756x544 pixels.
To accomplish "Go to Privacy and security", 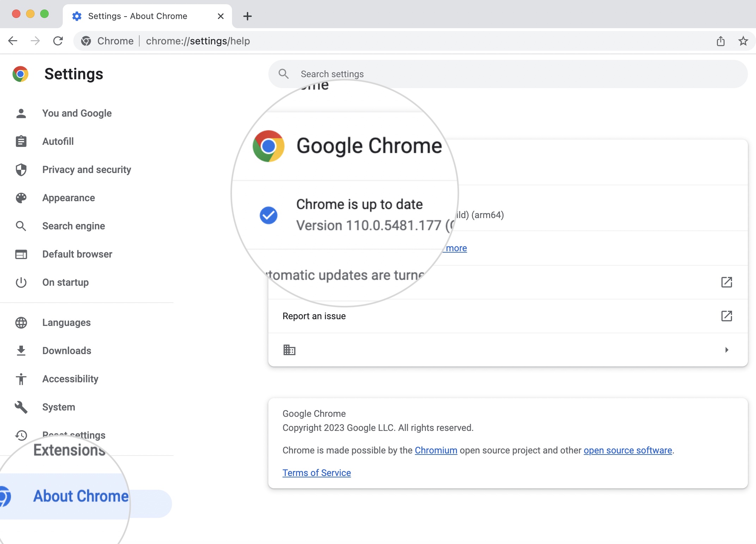I will (x=86, y=169).
